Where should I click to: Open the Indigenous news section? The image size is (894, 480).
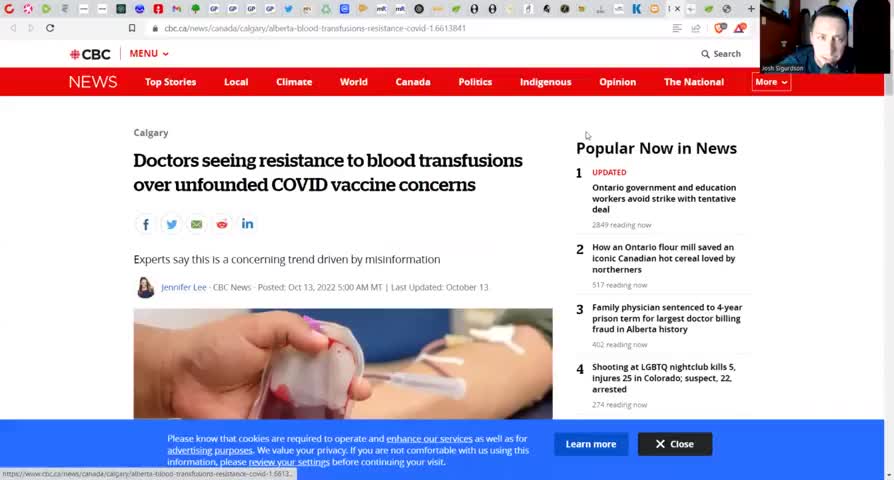pyautogui.click(x=546, y=82)
